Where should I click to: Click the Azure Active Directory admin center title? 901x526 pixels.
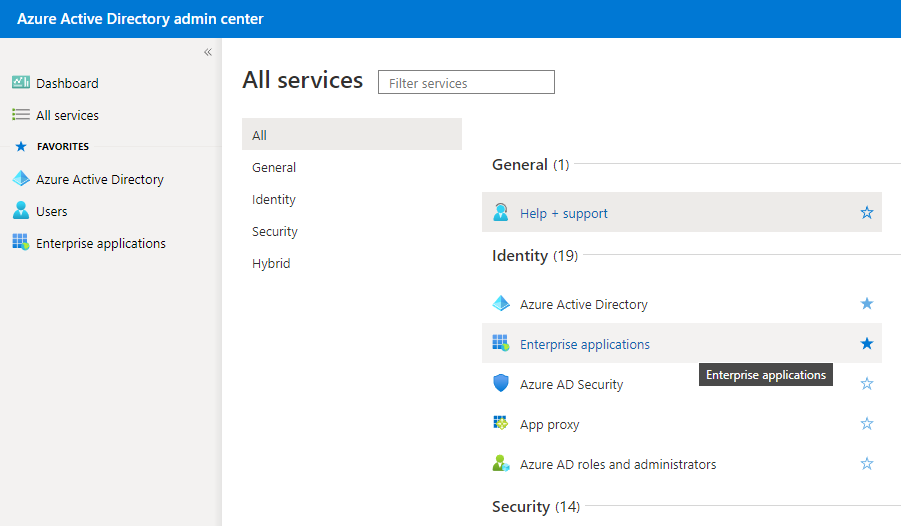click(140, 19)
